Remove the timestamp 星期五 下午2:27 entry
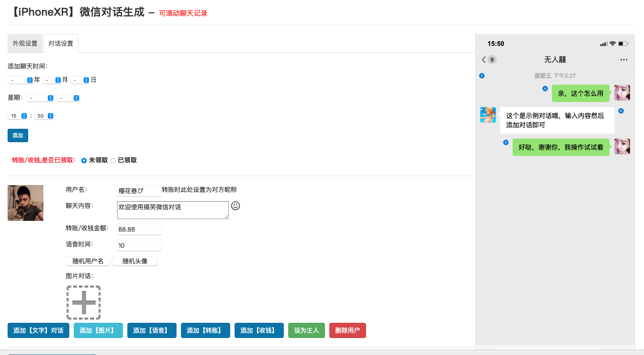Viewport: 644px width, 355px height. [x=482, y=76]
